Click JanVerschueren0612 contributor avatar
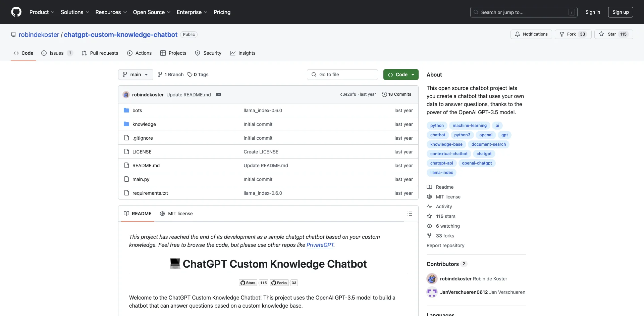644x316 pixels. 432,292
